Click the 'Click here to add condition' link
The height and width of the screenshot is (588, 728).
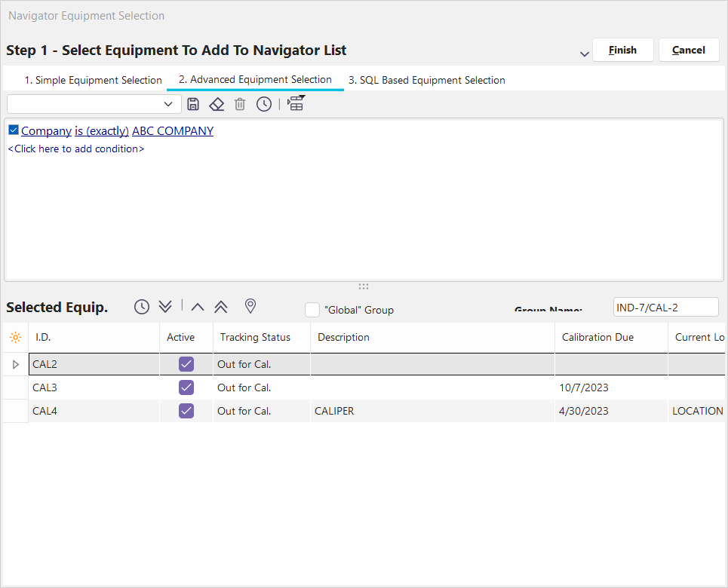[x=75, y=149]
